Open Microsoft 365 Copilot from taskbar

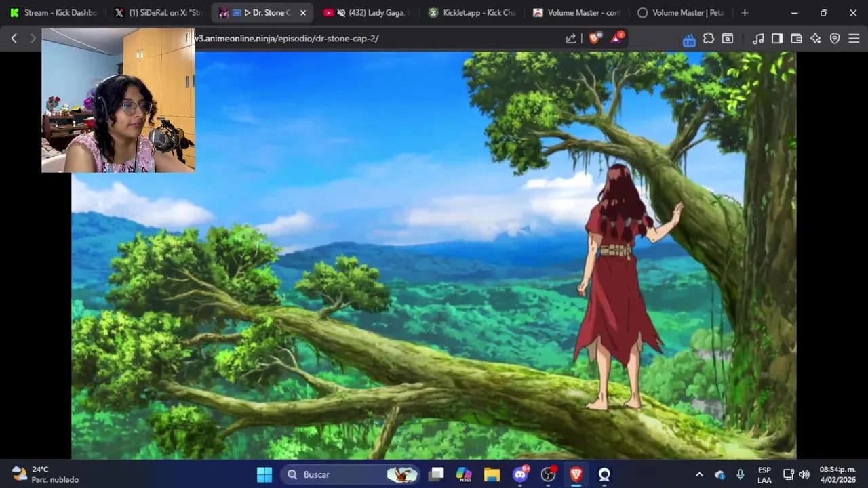pyautogui.click(x=464, y=474)
